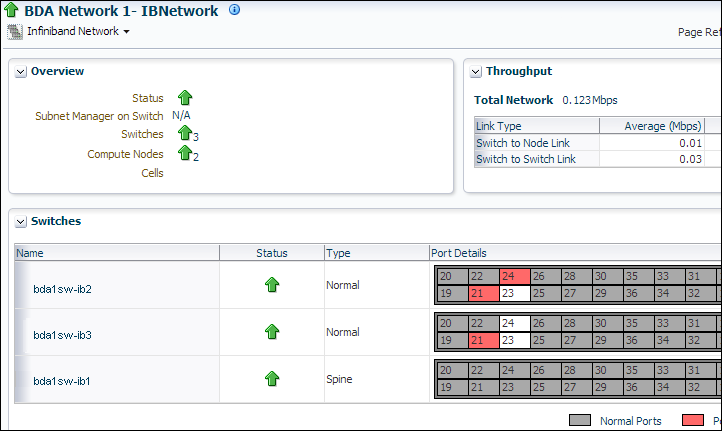
Task: Select white port 23 on bda1sw-ib3
Action: [x=515, y=340]
